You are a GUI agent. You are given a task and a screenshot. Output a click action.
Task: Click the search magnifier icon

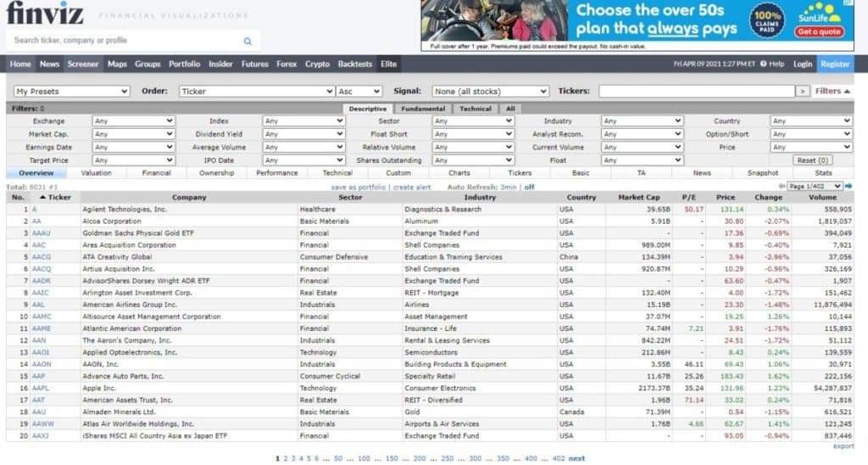pyautogui.click(x=248, y=41)
